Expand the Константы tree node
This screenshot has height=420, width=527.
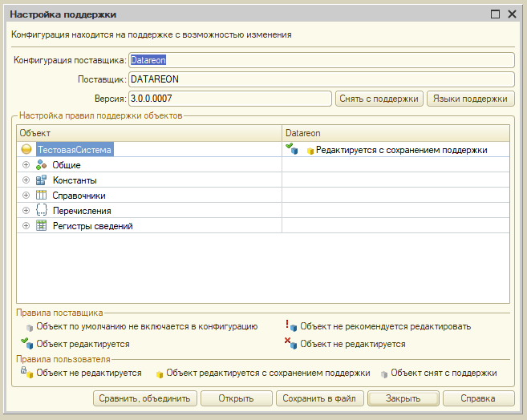(26, 180)
